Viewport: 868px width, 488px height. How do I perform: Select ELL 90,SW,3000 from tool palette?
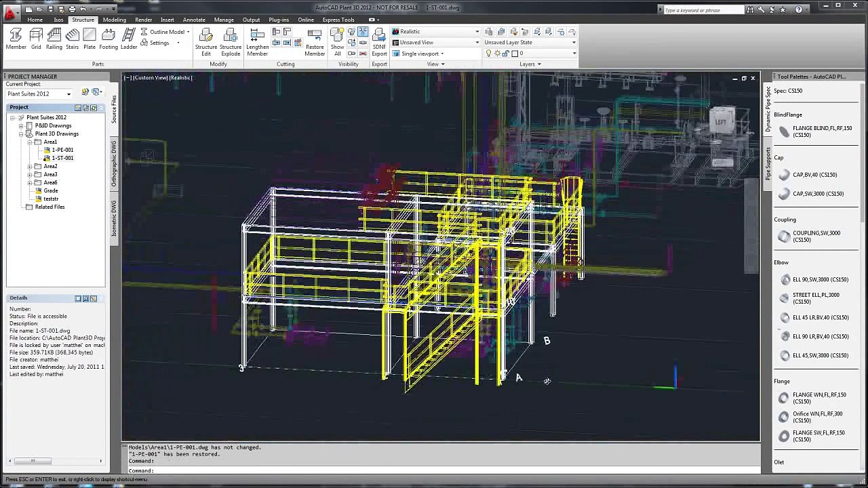coord(814,279)
